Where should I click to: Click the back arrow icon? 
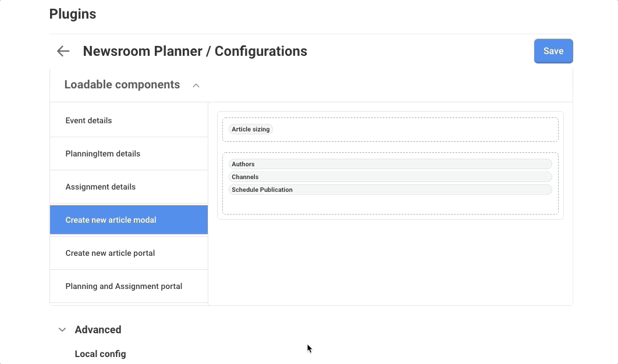[x=63, y=51]
